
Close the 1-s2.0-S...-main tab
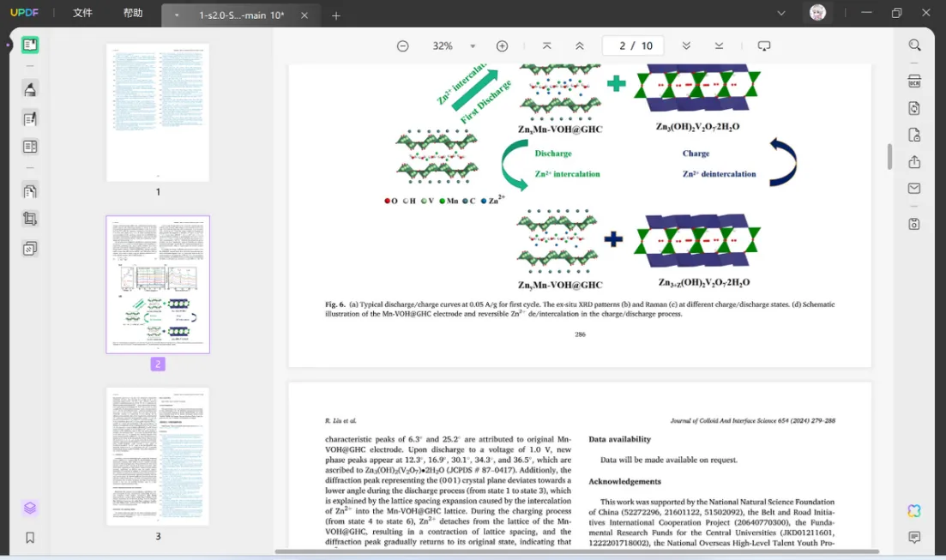pyautogui.click(x=304, y=15)
